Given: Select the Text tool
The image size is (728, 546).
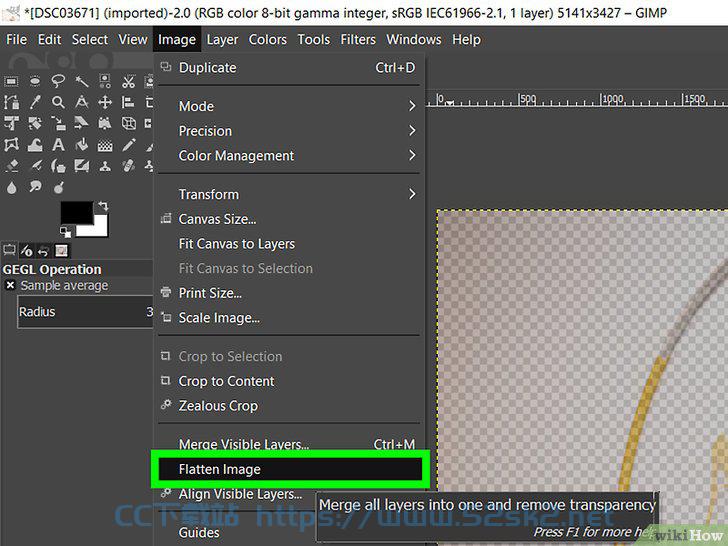Looking at the screenshot, I should click(x=58, y=145).
